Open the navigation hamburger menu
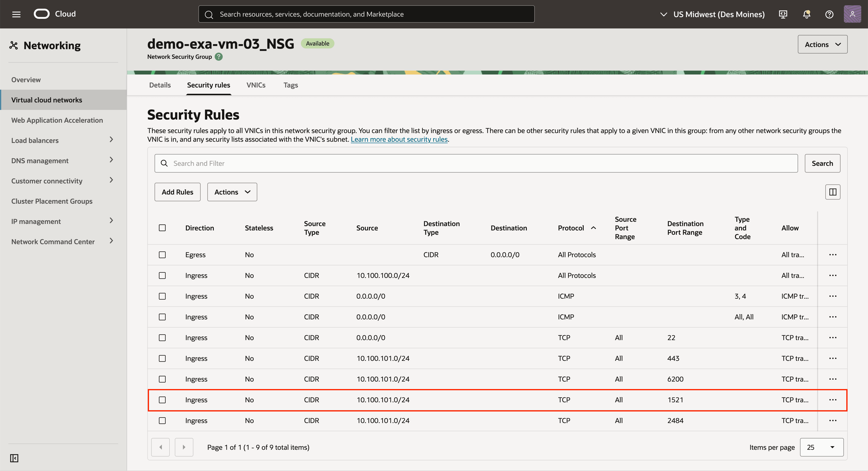Viewport: 868px width, 471px height. point(16,14)
